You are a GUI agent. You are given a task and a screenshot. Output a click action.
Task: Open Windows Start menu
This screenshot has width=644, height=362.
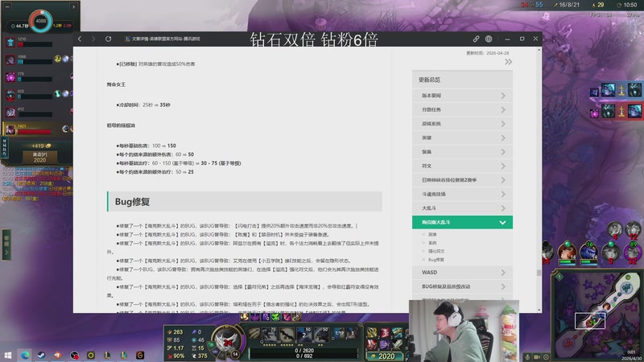pyautogui.click(x=8, y=355)
